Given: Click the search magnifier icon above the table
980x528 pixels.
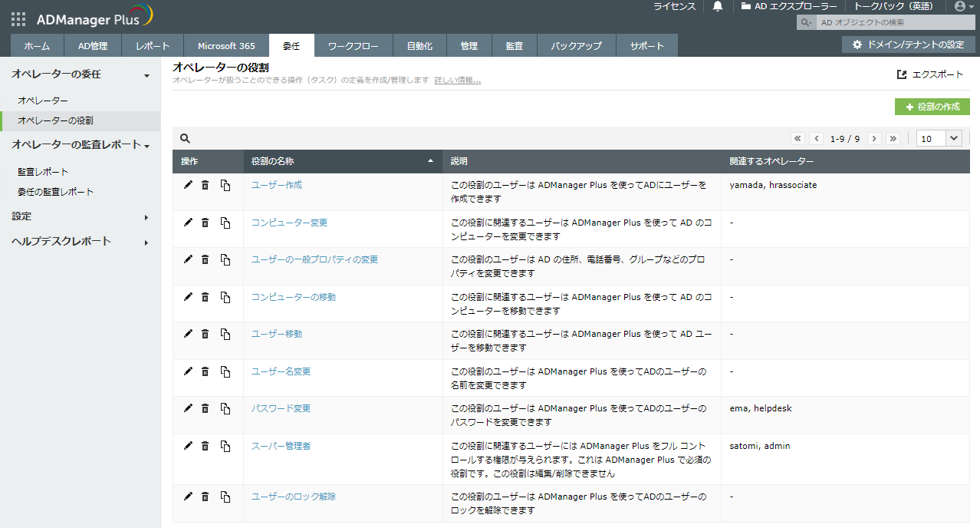Looking at the screenshot, I should (185, 139).
